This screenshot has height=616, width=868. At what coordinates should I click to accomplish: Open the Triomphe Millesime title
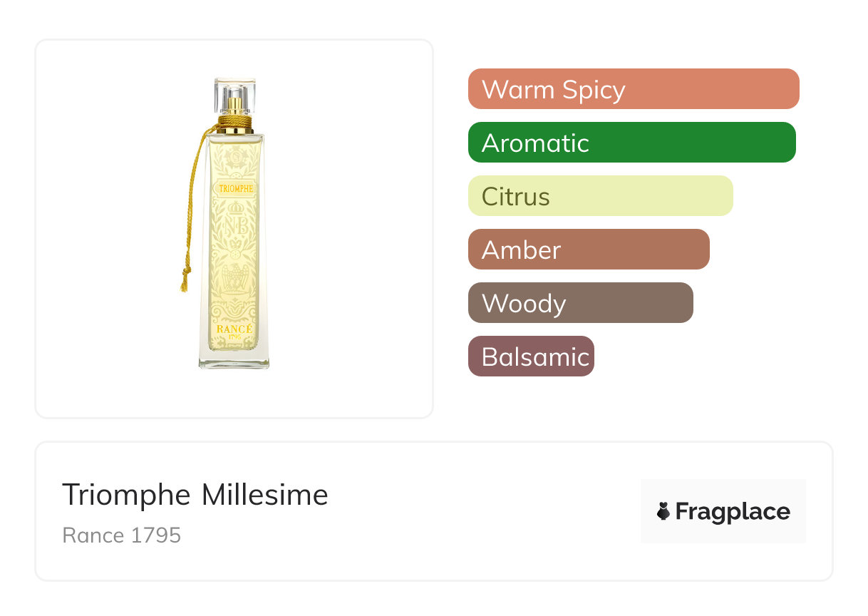coord(195,495)
